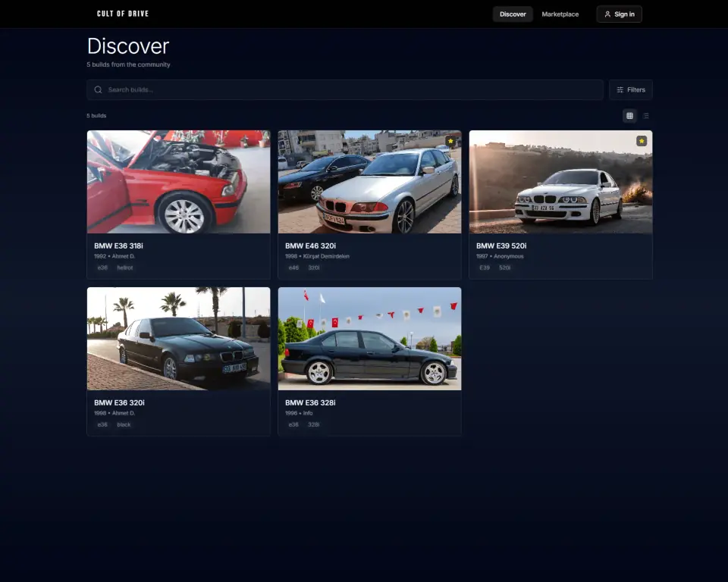Screen dimensions: 728x582
Task: Open the silver BMW E46 320i photo
Action: pos(369,182)
